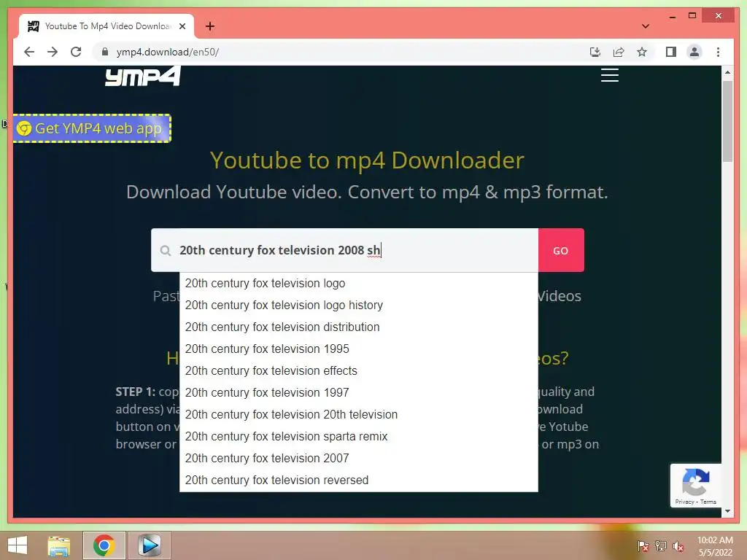Choose suggestion '20th century fox television logo history'

(x=358, y=306)
